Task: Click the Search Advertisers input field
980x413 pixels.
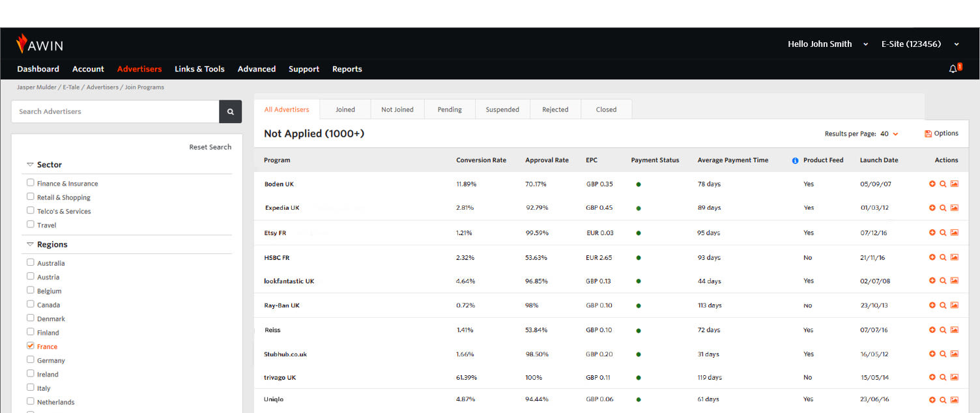Action: tap(115, 111)
